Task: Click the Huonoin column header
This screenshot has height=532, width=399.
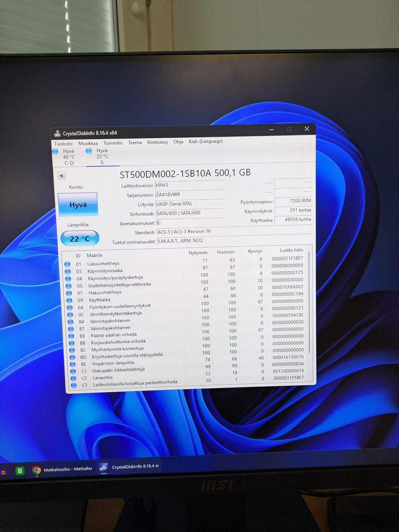Action: pos(226,252)
